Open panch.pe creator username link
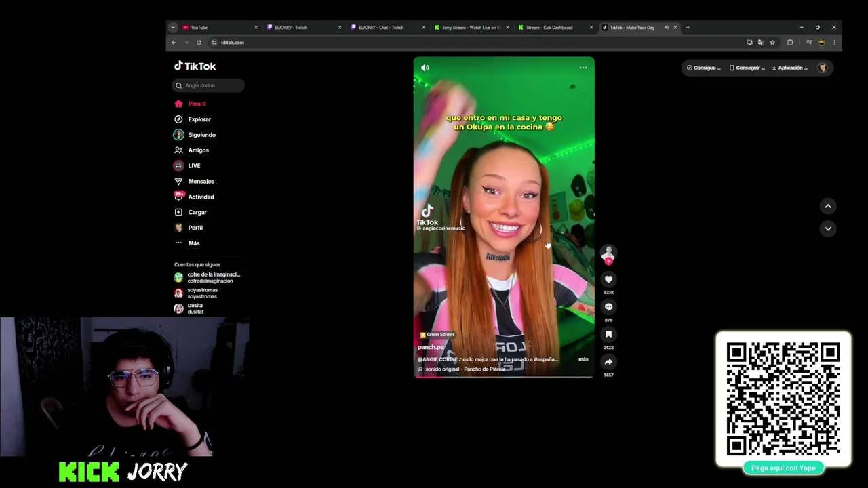The width and height of the screenshot is (868, 488). click(x=431, y=347)
